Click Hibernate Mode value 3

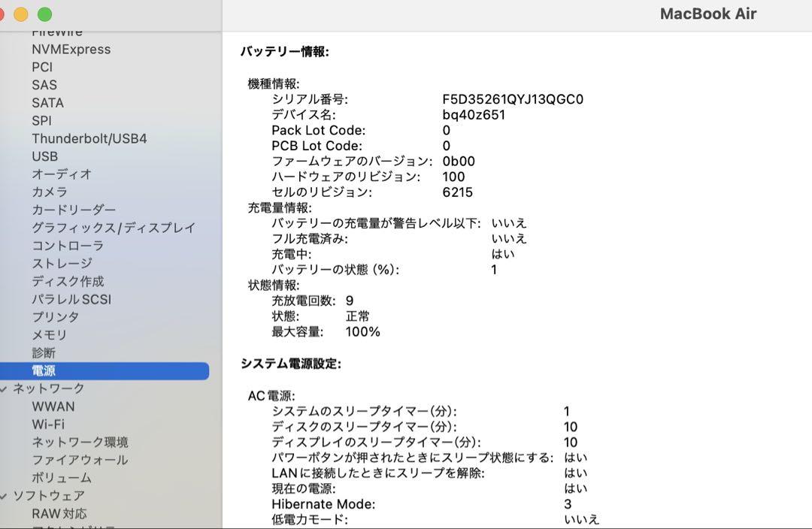568,504
